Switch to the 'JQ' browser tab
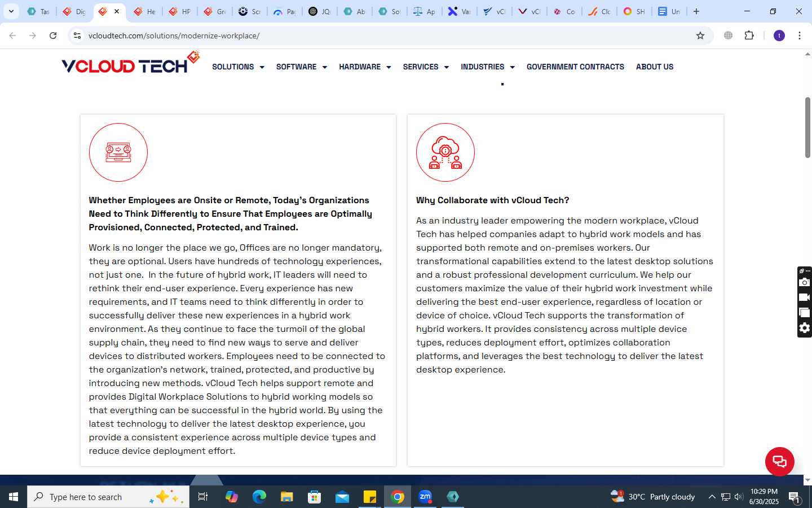 click(x=320, y=11)
